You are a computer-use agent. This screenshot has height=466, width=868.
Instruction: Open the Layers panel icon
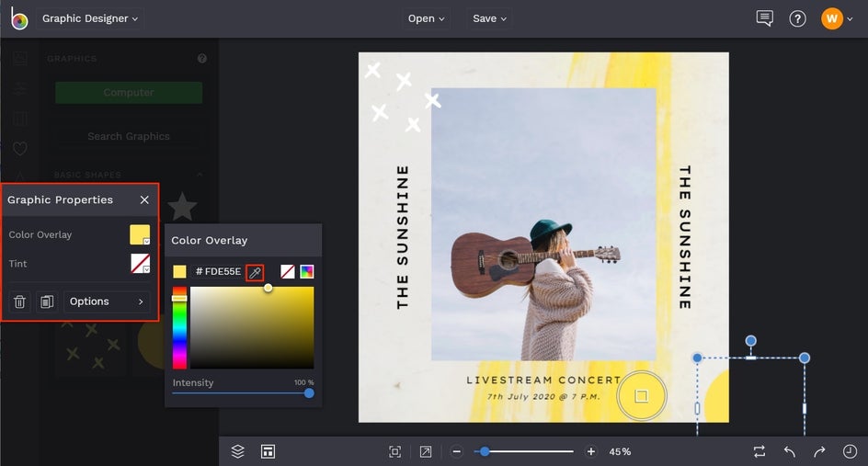point(237,451)
